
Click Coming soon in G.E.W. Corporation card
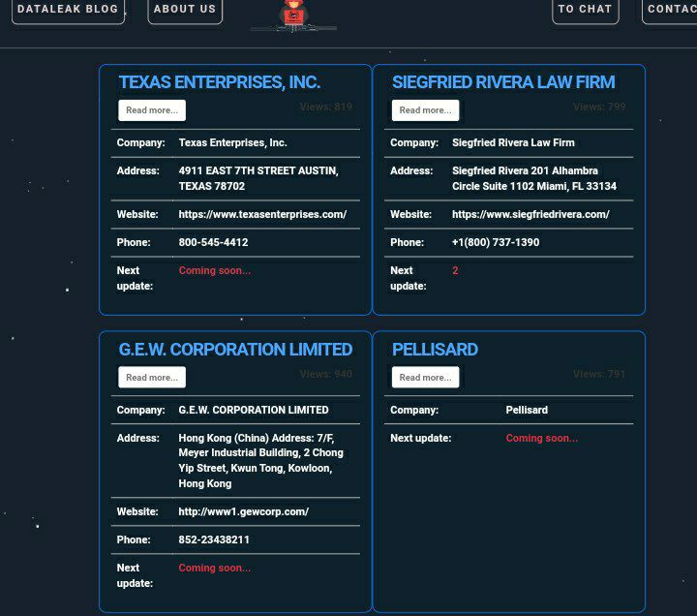[x=215, y=568]
